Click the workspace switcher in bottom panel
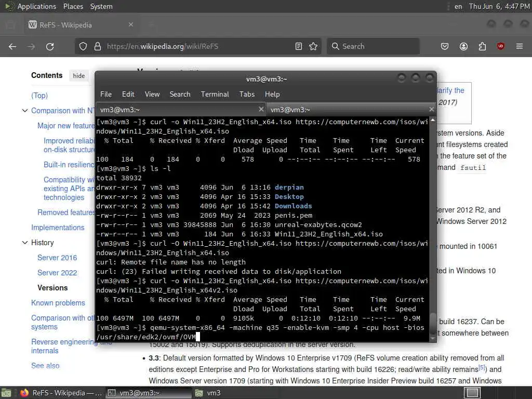The height and width of the screenshot is (399, 532). [x=472, y=393]
